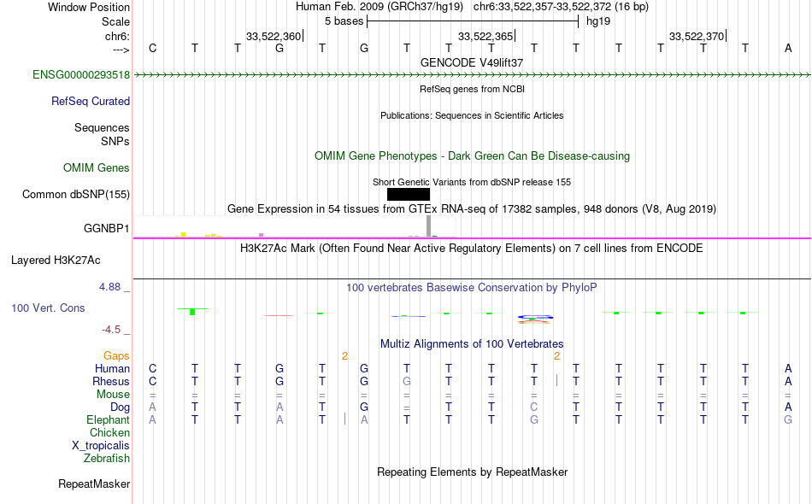The image size is (812, 504).
Task: Click the orange insertion bar in Elephant row
Action: click(344, 419)
